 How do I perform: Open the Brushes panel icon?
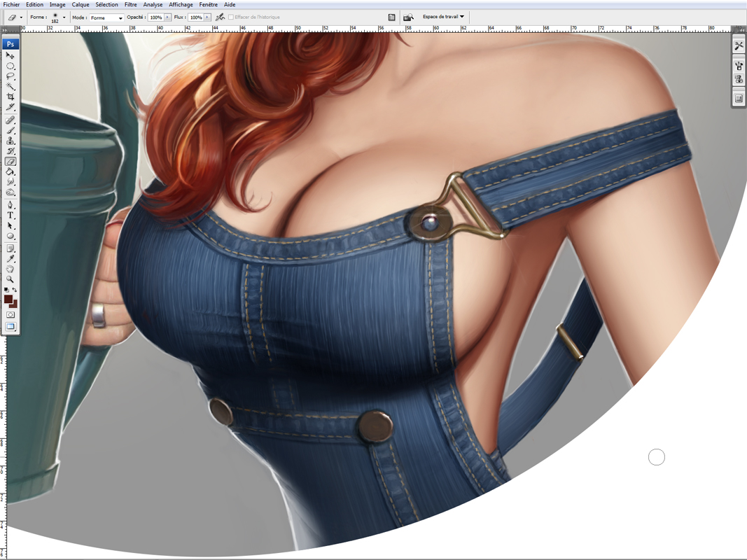click(x=739, y=66)
